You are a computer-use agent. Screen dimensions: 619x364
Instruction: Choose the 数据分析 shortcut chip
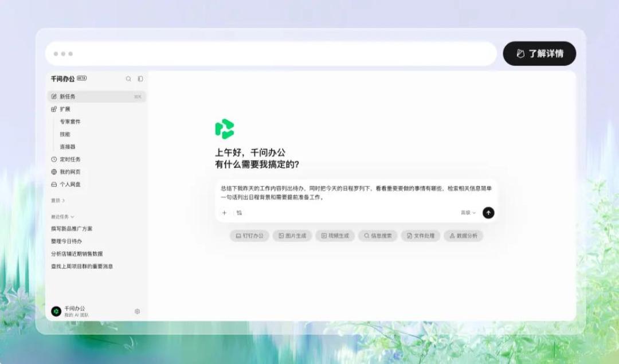[464, 236]
